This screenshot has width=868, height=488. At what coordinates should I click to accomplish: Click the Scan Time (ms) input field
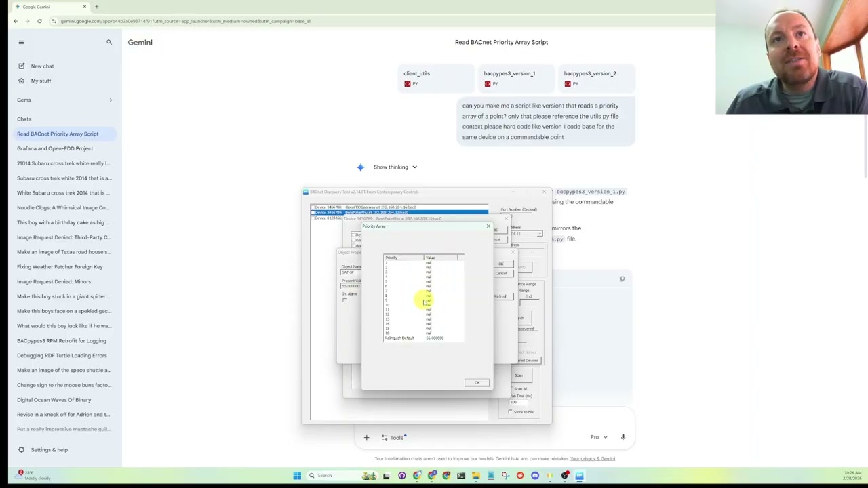(518, 403)
